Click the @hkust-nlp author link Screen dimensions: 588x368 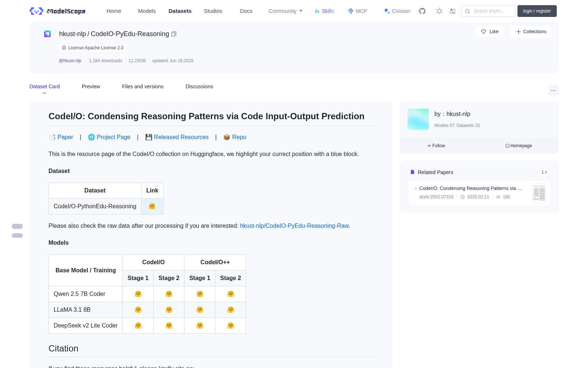coord(70,61)
